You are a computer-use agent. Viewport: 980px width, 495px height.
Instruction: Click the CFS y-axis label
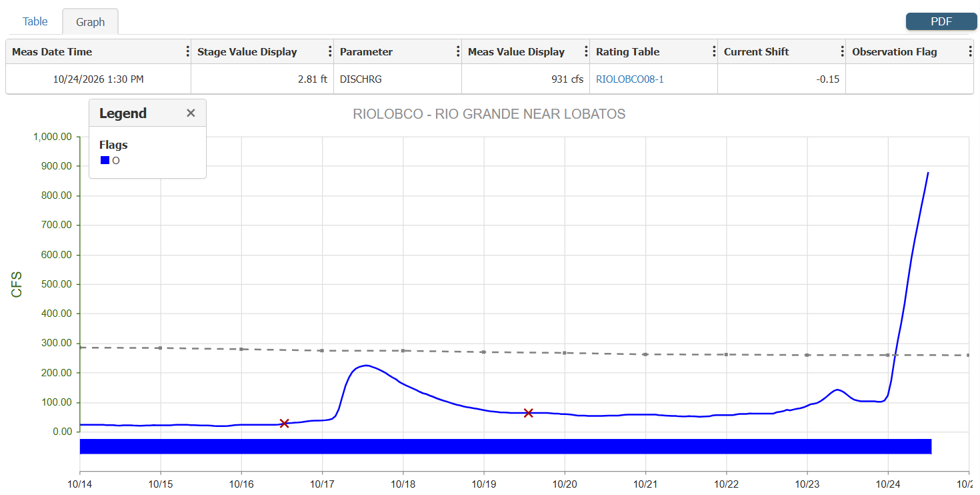tap(17, 284)
